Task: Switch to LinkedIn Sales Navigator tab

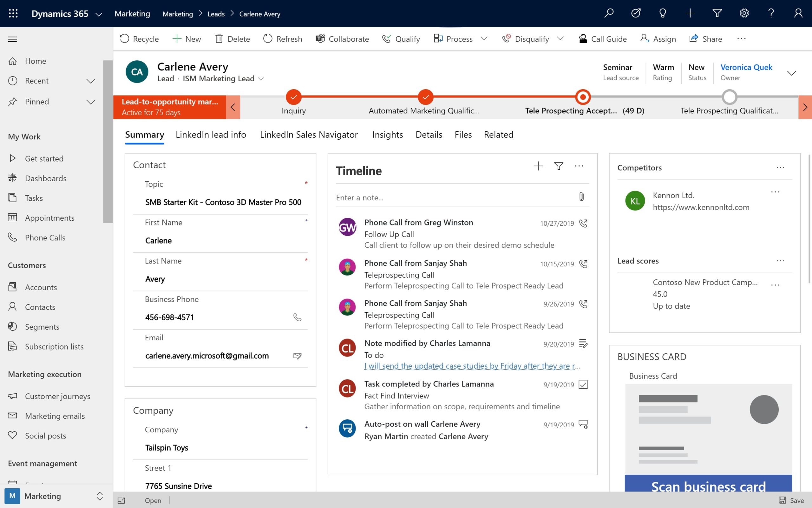Action: coord(309,134)
